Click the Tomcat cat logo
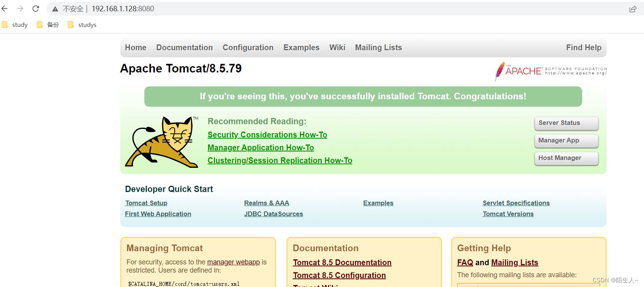Image resolution: width=644 pixels, height=287 pixels. (162, 142)
